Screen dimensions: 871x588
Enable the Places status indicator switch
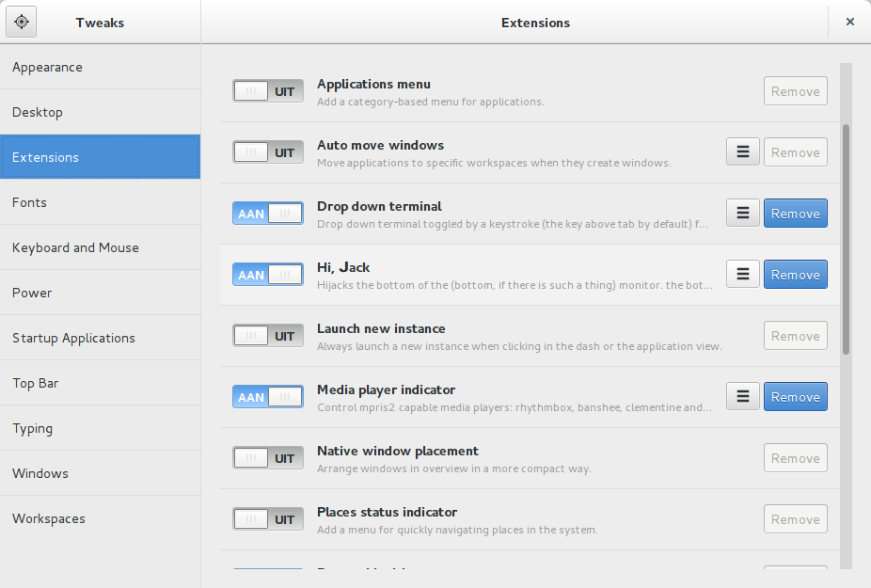coord(268,519)
